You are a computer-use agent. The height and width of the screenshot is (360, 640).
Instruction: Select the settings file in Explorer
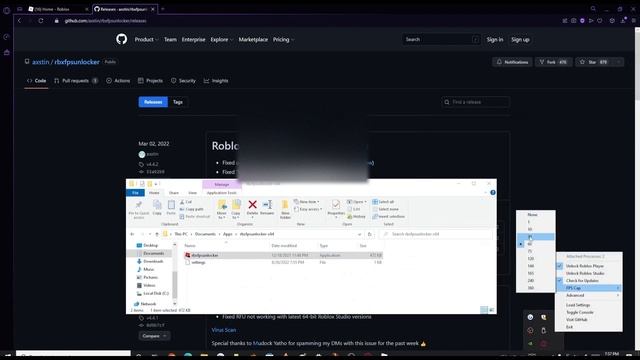283,262
